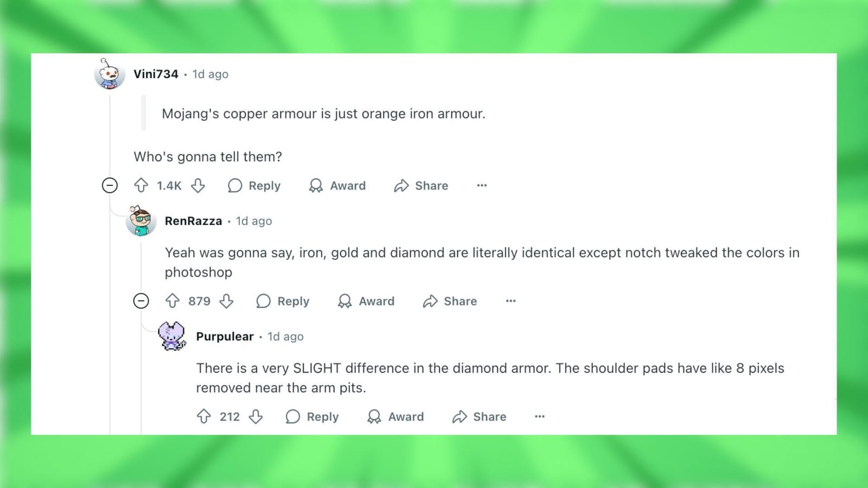Share RenRazza's comment

pyautogui.click(x=449, y=301)
